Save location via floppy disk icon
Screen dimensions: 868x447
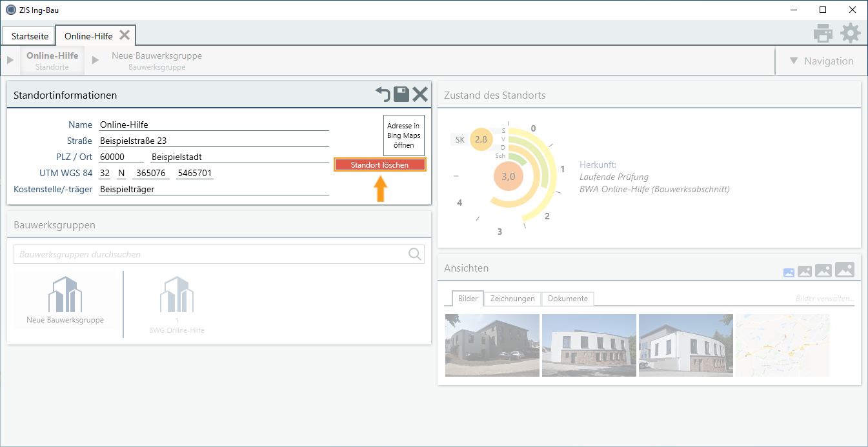click(x=401, y=95)
